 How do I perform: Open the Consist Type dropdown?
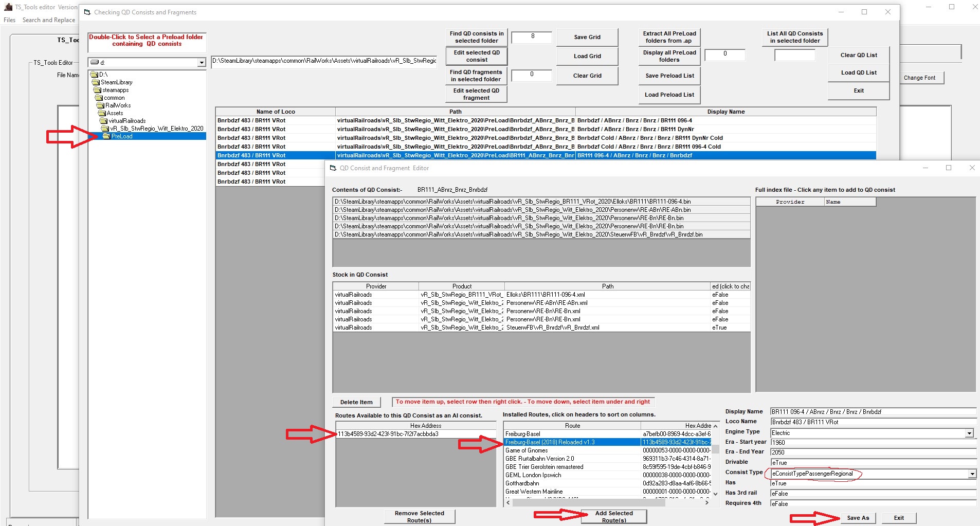(x=972, y=474)
